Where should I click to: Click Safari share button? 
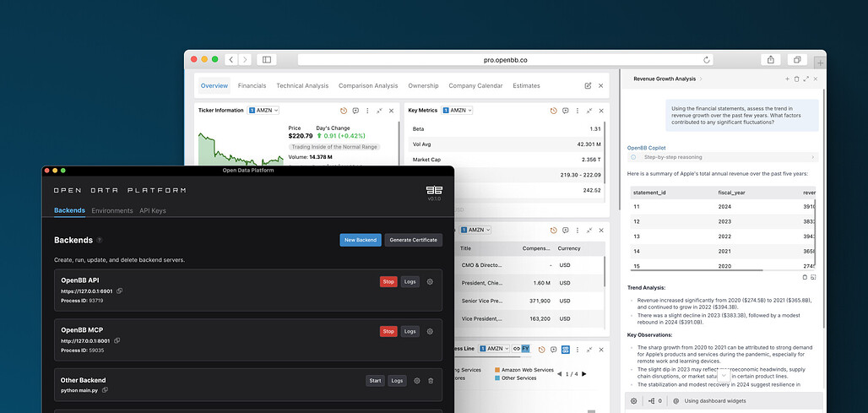(771, 60)
